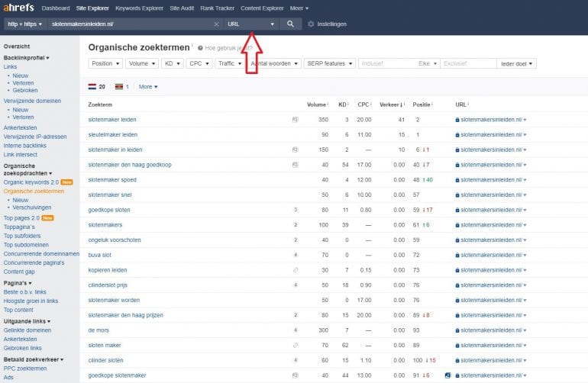This screenshot has height=383, width=588.
Task: Open the Elke match dropdown
Action: click(x=428, y=63)
